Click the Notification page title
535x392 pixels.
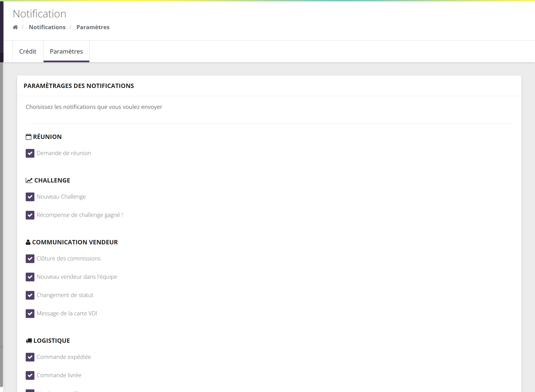point(39,14)
